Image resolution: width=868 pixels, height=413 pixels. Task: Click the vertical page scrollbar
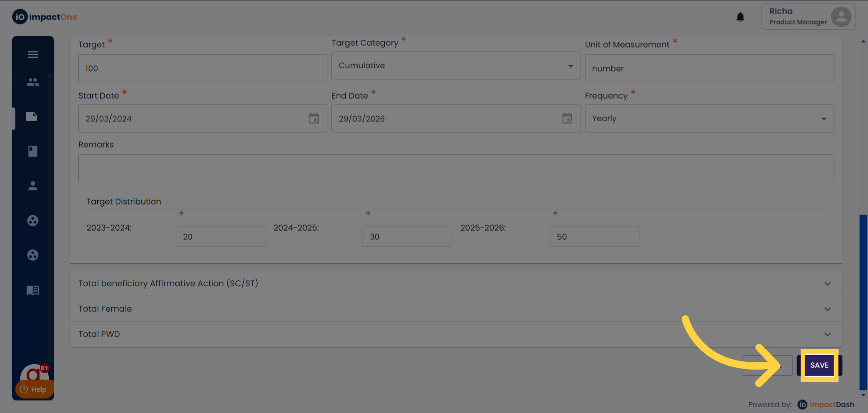[x=863, y=302]
